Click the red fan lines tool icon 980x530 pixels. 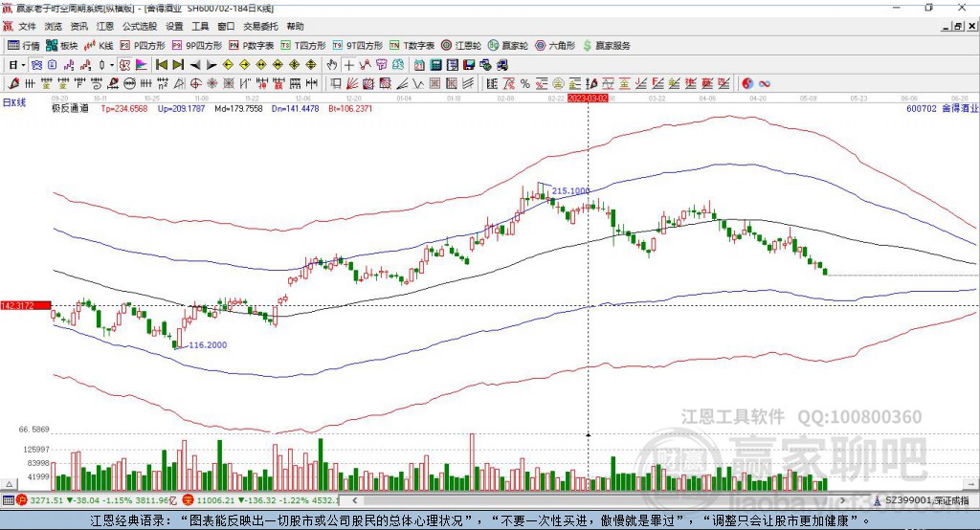click(352, 83)
